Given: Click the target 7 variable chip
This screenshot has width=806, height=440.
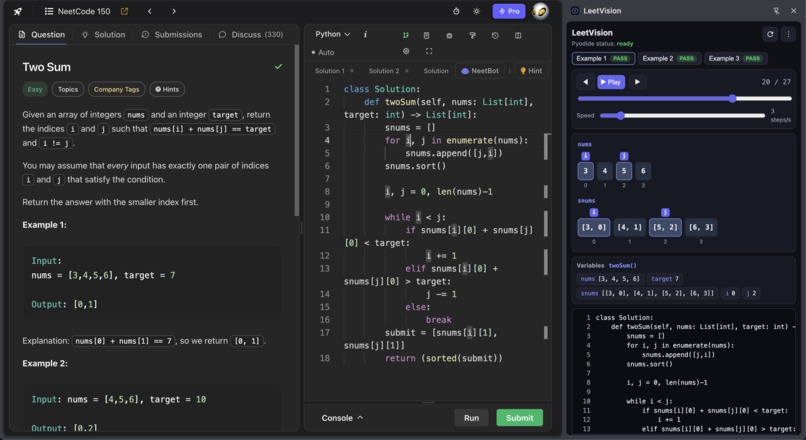Looking at the screenshot, I should (x=665, y=279).
